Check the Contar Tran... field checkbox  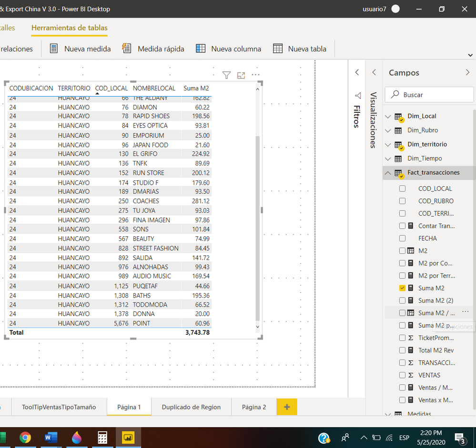402,226
